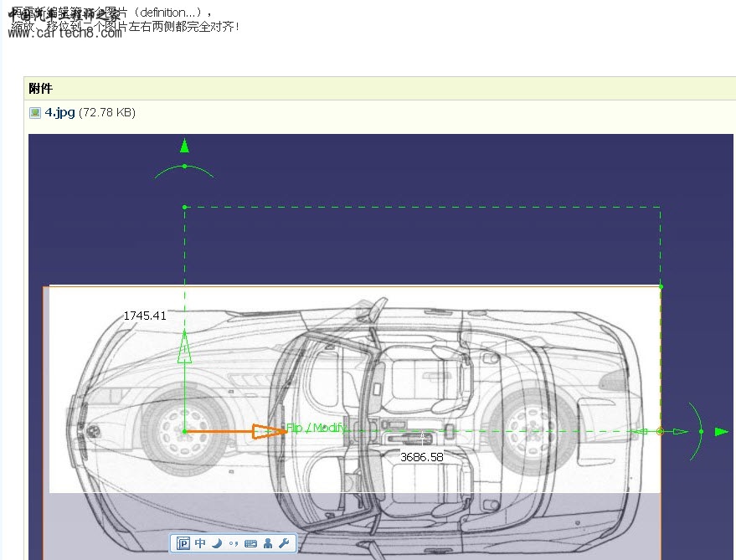Click the solid green right arrow at far right
736x560 pixels.
point(721,431)
